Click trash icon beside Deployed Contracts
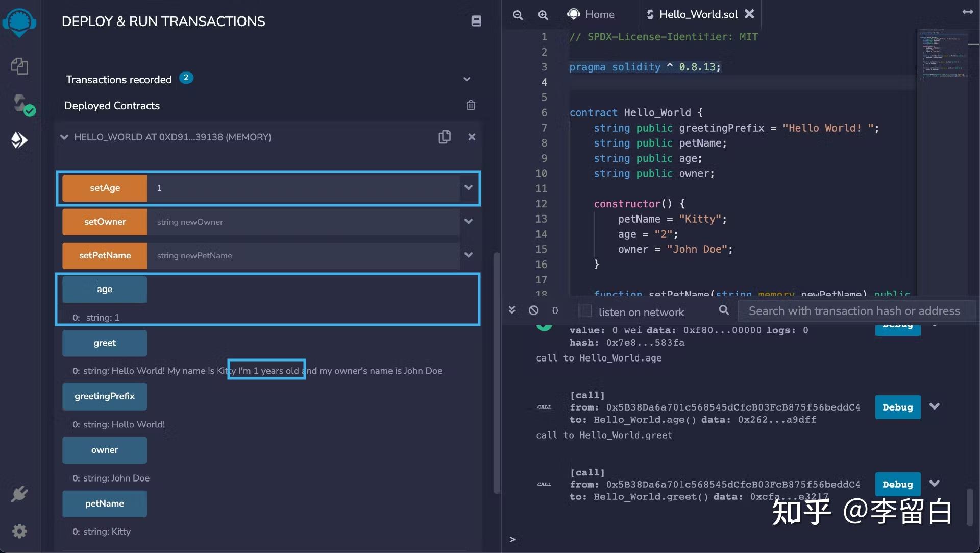 coord(471,105)
